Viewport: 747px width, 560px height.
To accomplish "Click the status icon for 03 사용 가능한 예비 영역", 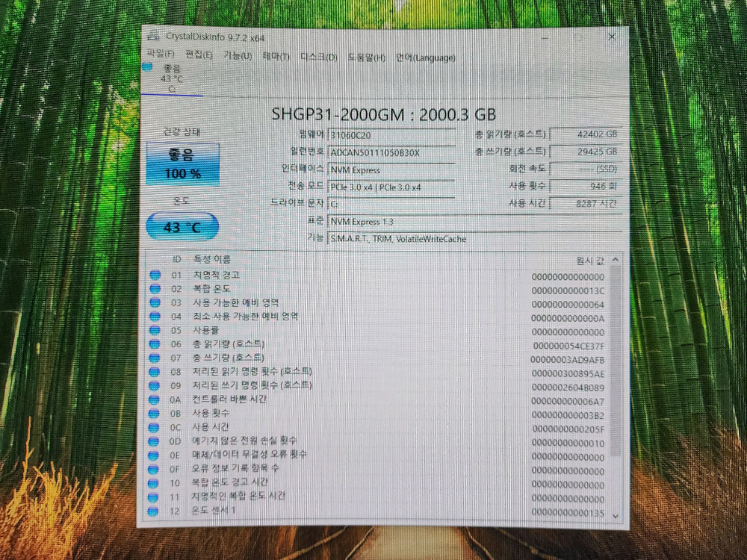I will point(155,302).
